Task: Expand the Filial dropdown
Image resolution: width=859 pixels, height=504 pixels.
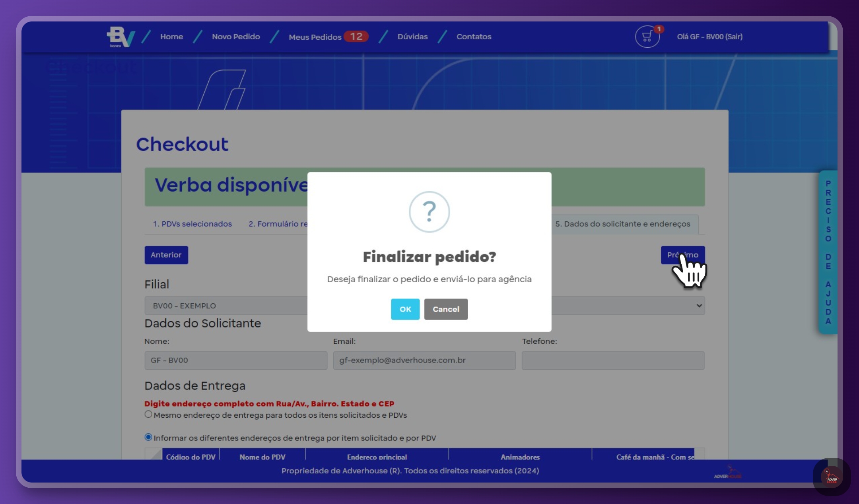Action: [x=425, y=306]
